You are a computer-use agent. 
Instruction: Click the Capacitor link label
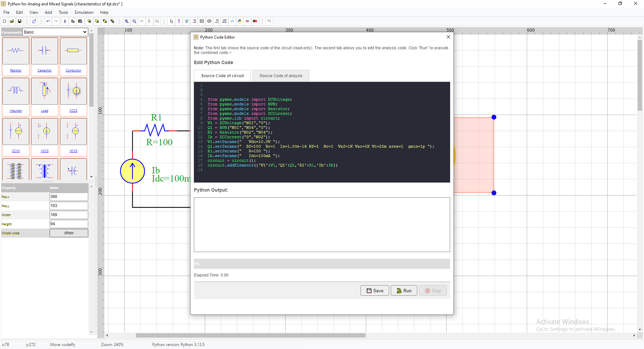(45, 70)
